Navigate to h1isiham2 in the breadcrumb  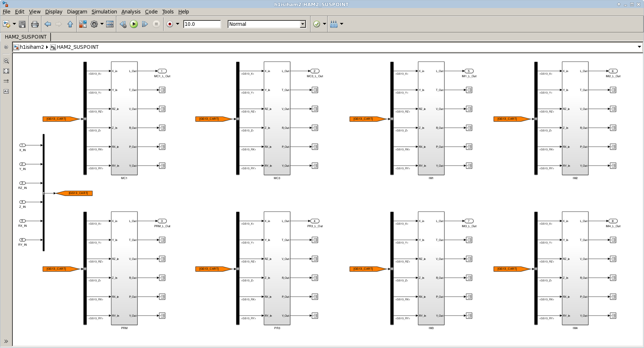point(32,47)
